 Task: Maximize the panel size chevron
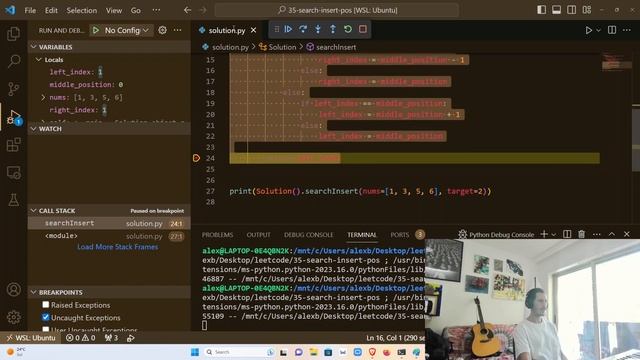tap(611, 234)
